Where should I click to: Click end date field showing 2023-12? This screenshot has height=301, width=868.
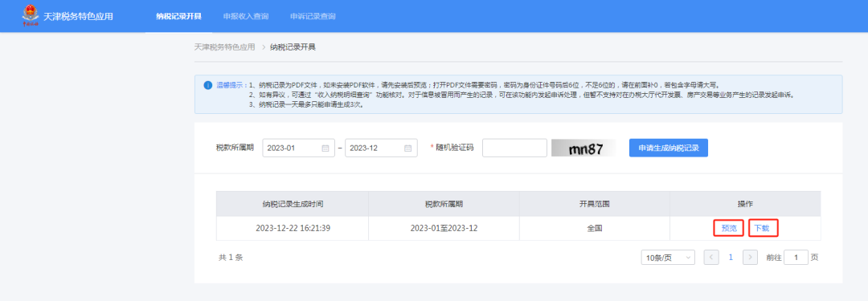pos(382,148)
